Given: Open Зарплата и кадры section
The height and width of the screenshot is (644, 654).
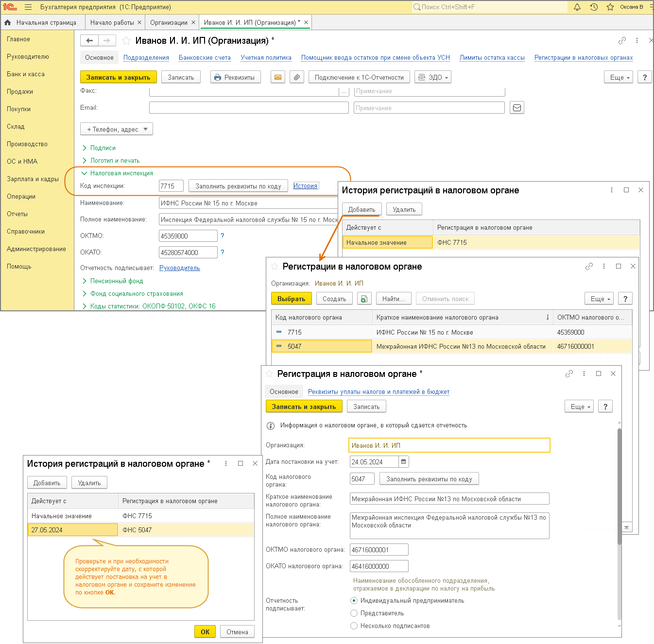Looking at the screenshot, I should [x=33, y=179].
